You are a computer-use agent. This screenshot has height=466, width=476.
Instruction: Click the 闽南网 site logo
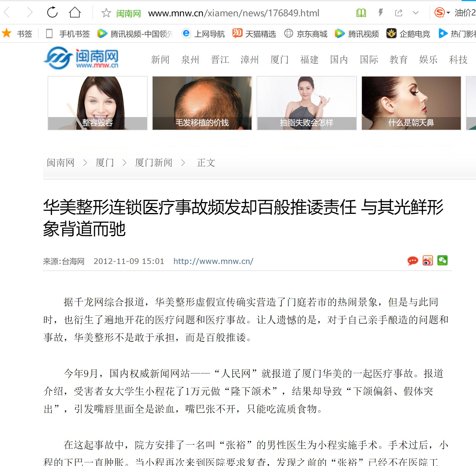click(81, 58)
